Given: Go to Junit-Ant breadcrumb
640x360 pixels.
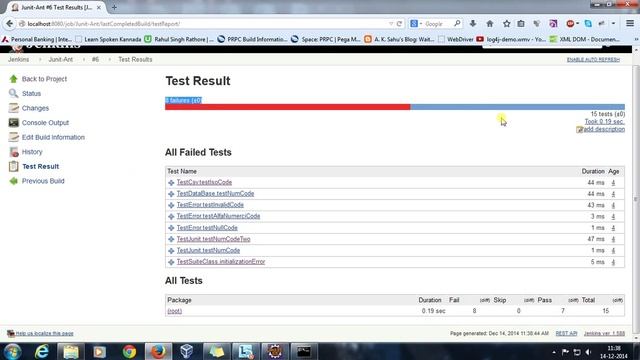Looking at the screenshot, I should [x=60, y=59].
